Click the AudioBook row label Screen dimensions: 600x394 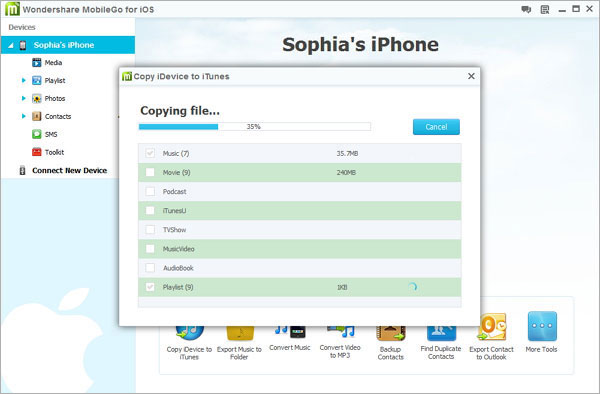pos(178,268)
